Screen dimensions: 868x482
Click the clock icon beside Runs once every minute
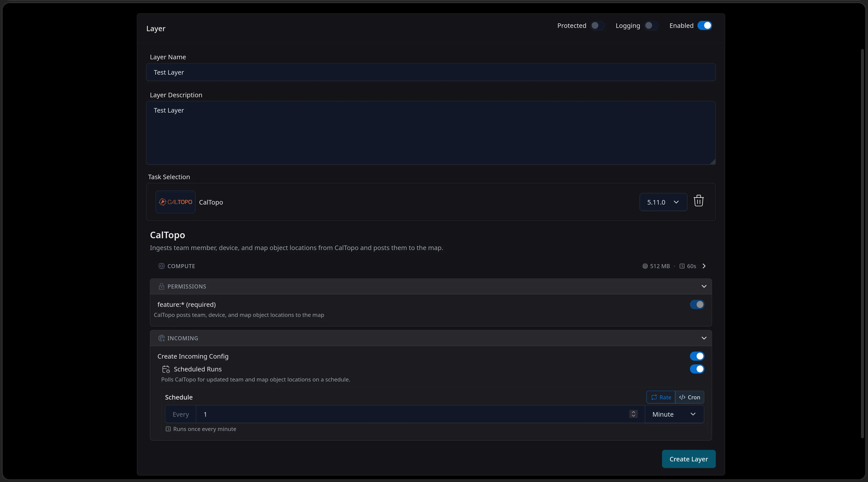tap(168, 429)
